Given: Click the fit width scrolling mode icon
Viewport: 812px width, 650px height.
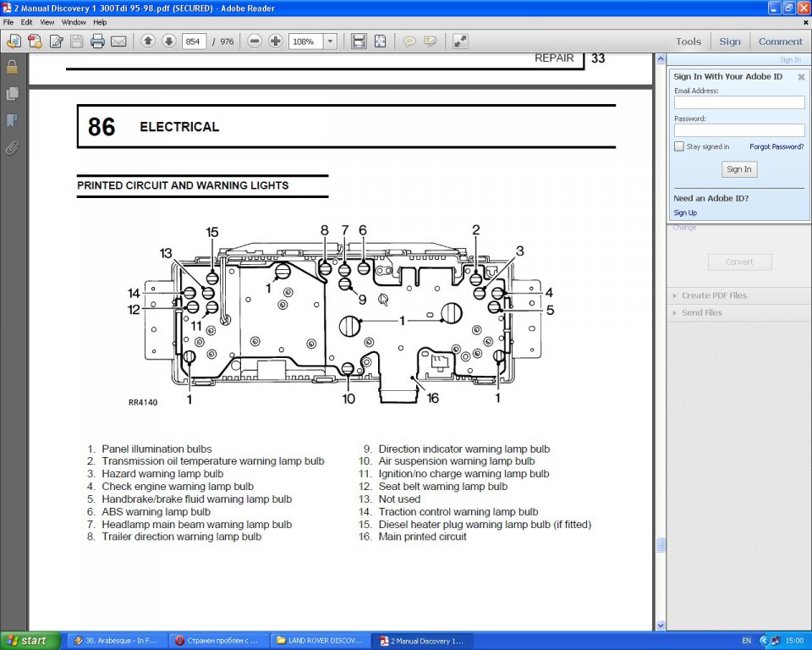Looking at the screenshot, I should (x=359, y=41).
